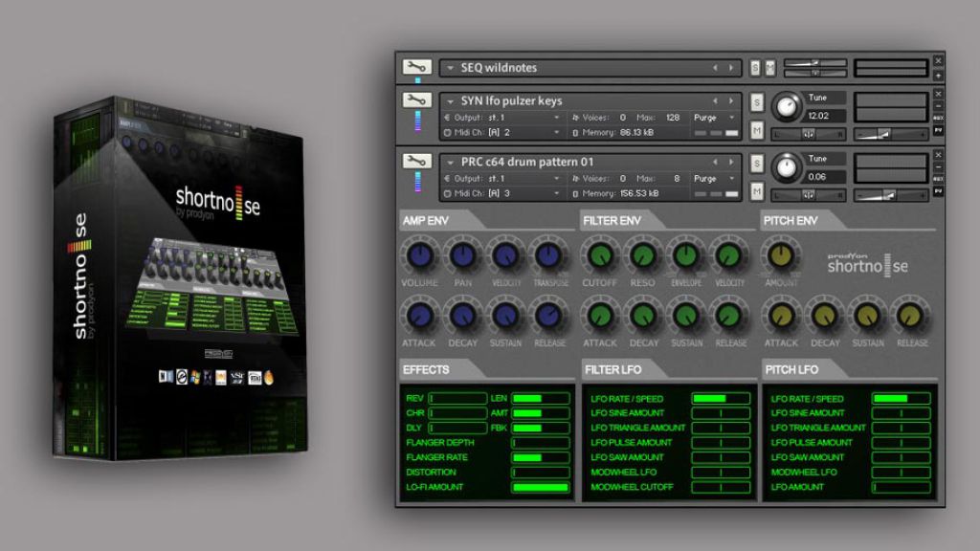
Task: Adjust the MODWHEEL CUTOFF slider
Action: (x=721, y=487)
